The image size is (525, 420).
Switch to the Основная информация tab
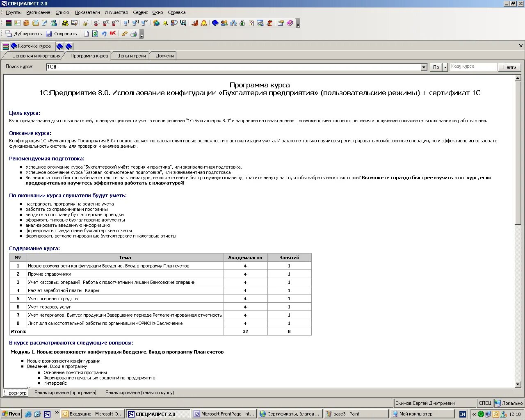click(34, 56)
